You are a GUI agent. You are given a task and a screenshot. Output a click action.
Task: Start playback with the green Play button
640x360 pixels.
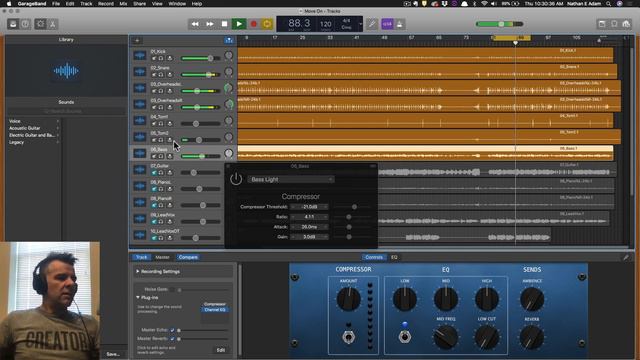click(x=239, y=24)
